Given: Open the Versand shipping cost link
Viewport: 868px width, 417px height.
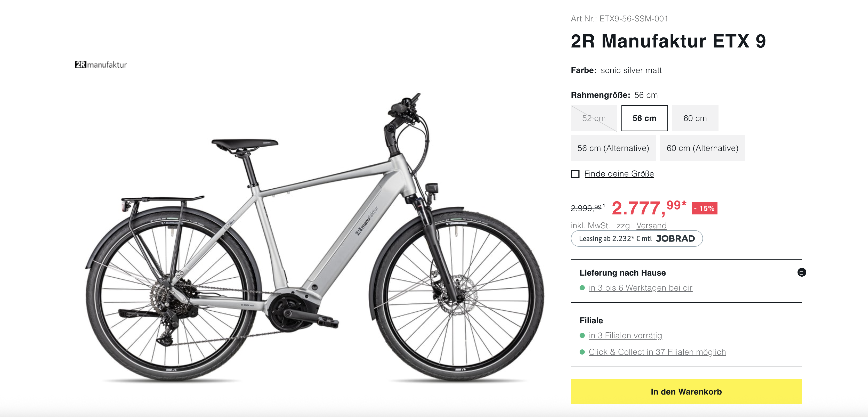Looking at the screenshot, I should click(651, 226).
